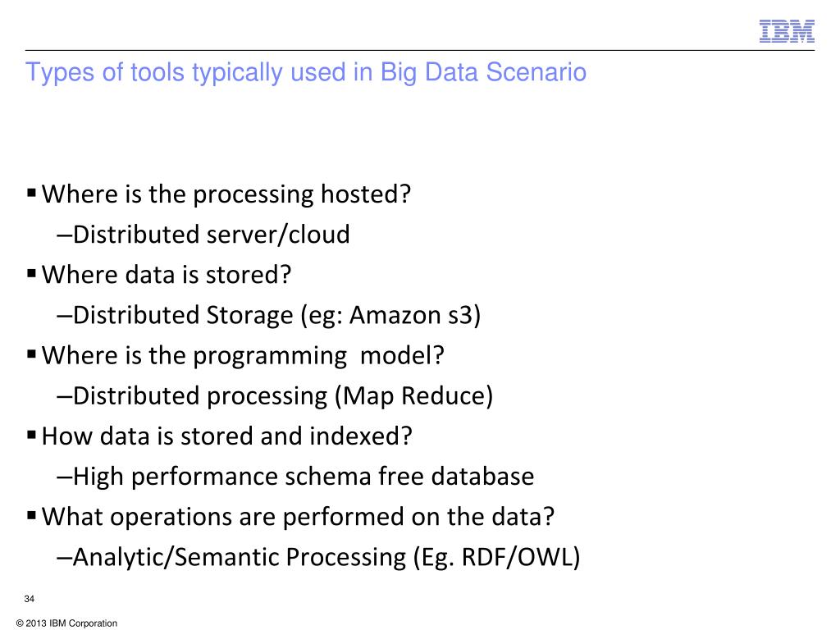The image size is (840, 630).
Task: Select 'High performance schema free database' line
Action: pyautogui.click(x=295, y=477)
